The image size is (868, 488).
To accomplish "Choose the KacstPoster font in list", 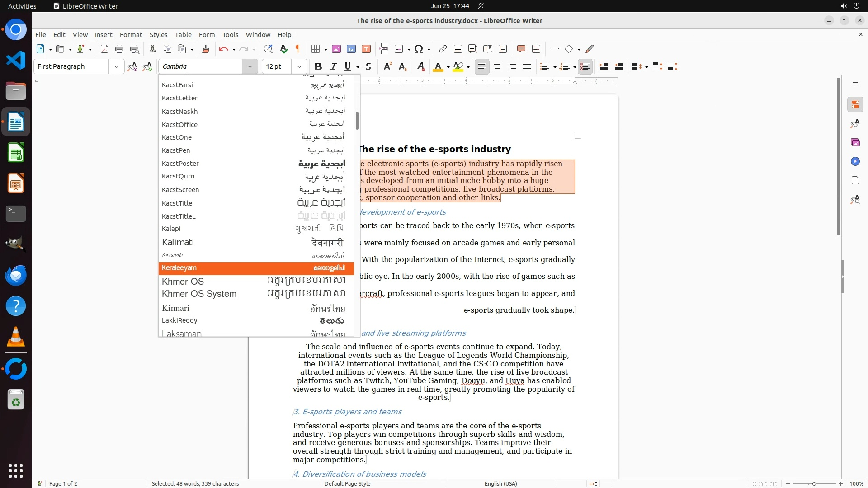I will pyautogui.click(x=180, y=164).
